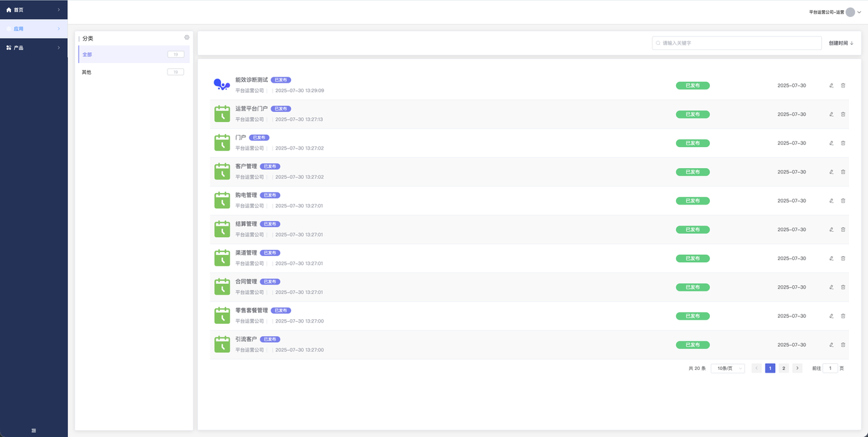Click edit icon for 能效诊断测试 row
The image size is (868, 437).
click(831, 85)
